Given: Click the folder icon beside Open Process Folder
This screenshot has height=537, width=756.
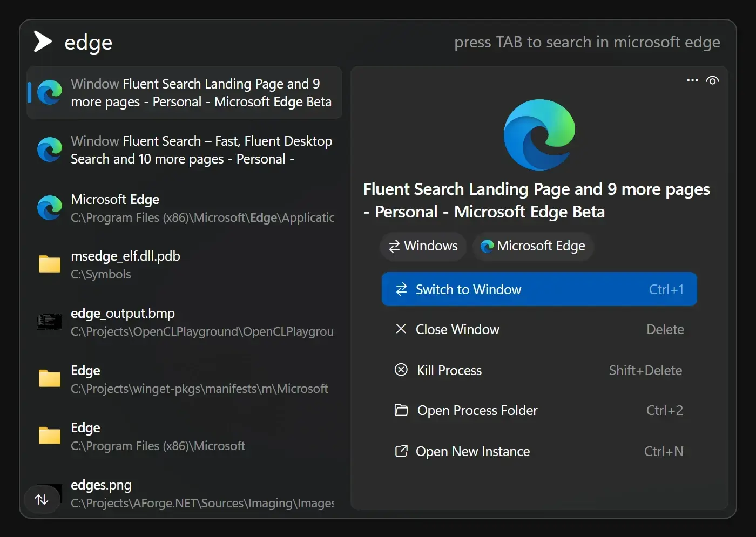Looking at the screenshot, I should pyautogui.click(x=401, y=410).
